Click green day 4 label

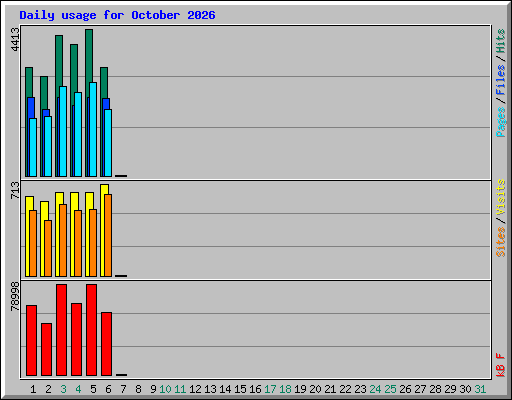coord(78,389)
